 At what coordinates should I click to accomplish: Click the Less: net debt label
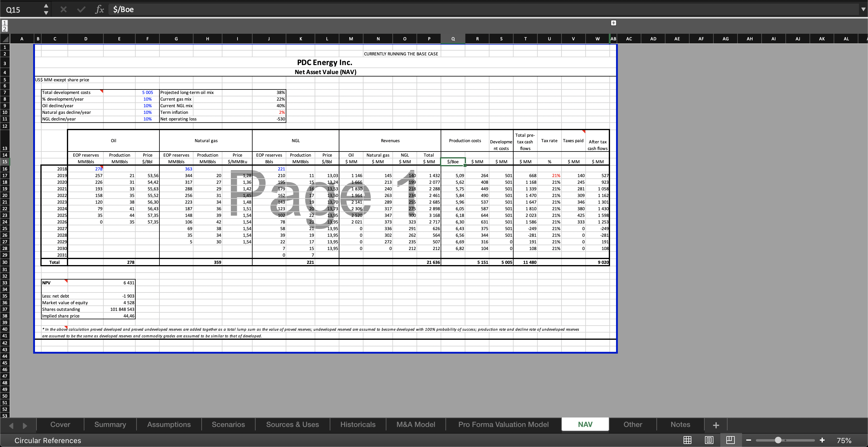(x=55, y=296)
